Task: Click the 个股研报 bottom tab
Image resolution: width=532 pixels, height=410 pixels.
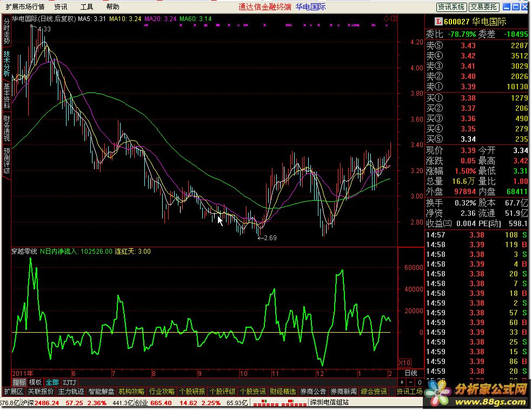Action: point(192,392)
